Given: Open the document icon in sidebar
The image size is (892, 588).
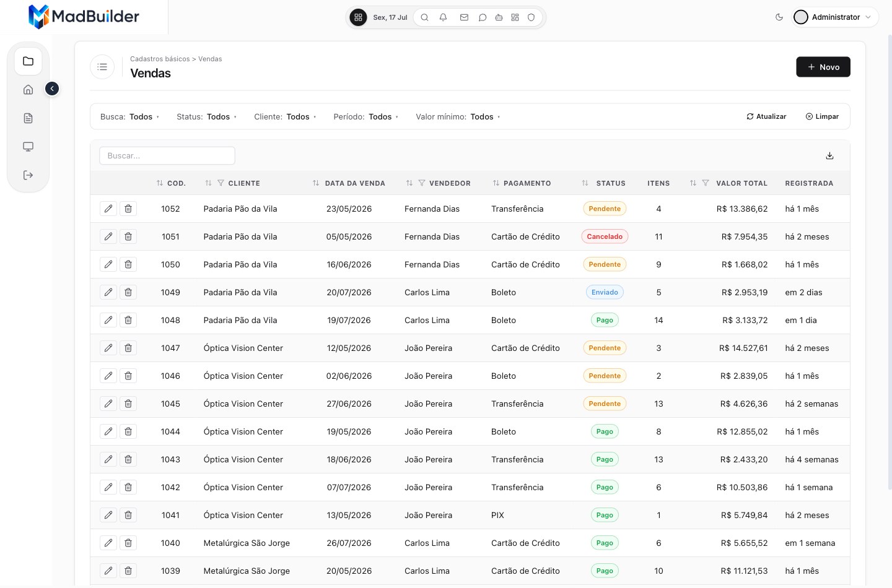Looking at the screenshot, I should pyautogui.click(x=28, y=118).
